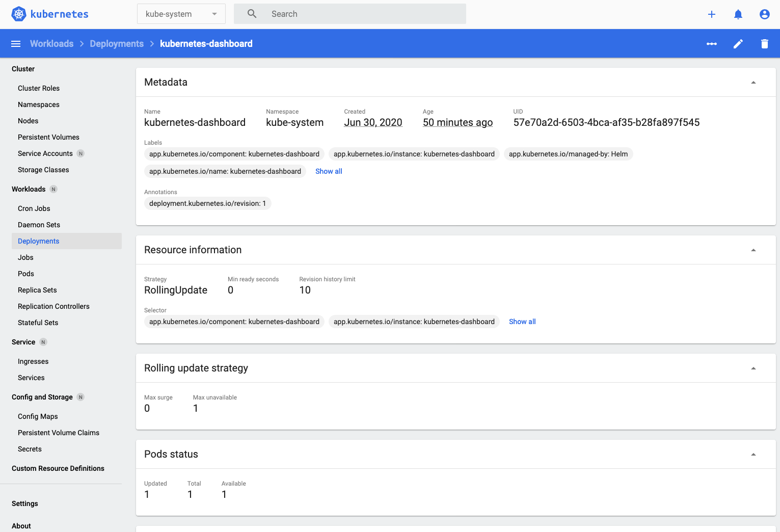Viewport: 780px width, 532px height.
Task: Open Jobs in sidebar
Action: (25, 257)
